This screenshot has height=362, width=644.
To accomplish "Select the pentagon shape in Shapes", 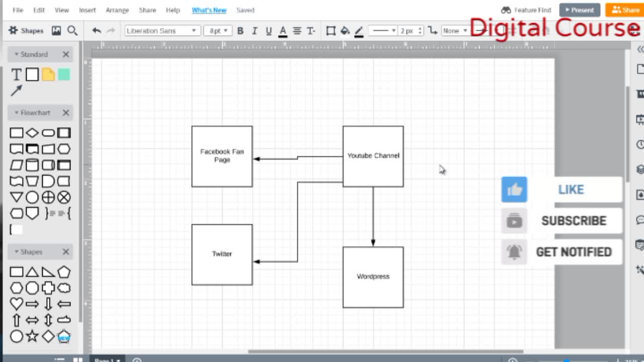I will pos(64,272).
